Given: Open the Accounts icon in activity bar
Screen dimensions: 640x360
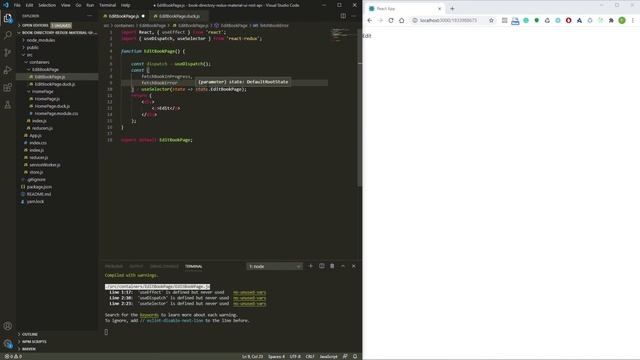Looking at the screenshot, I should point(8,326).
